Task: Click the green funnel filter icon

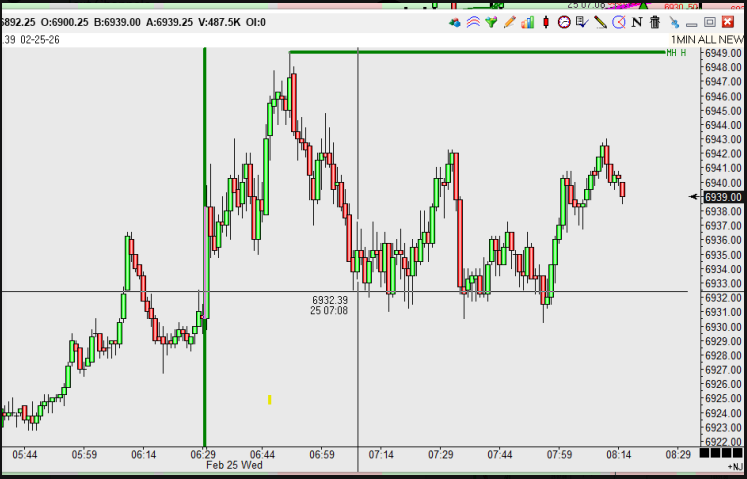Action: point(491,22)
